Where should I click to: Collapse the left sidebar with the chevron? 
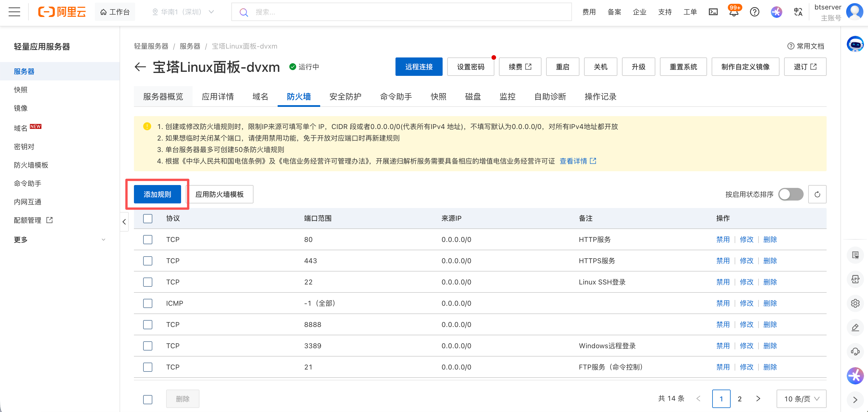(124, 222)
